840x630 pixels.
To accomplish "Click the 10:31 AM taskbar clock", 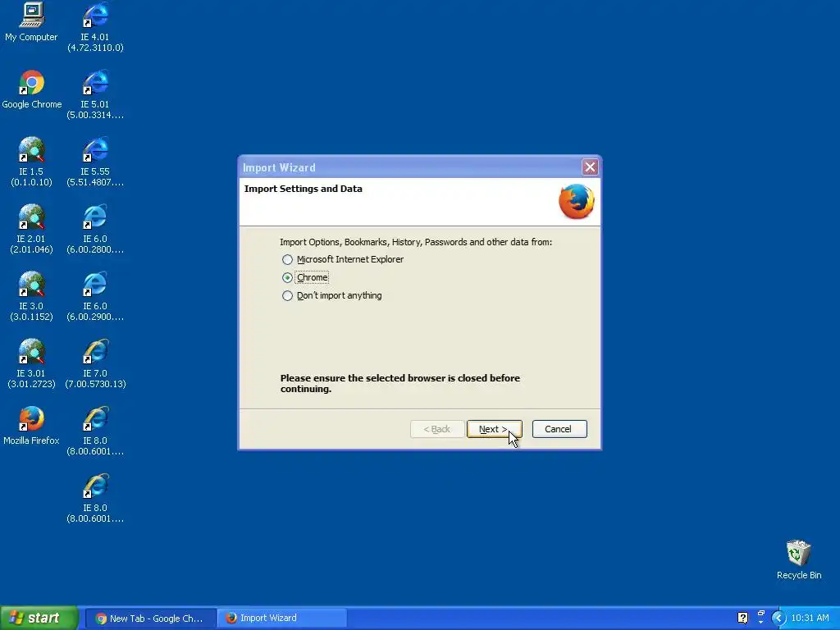I will 810,619.
